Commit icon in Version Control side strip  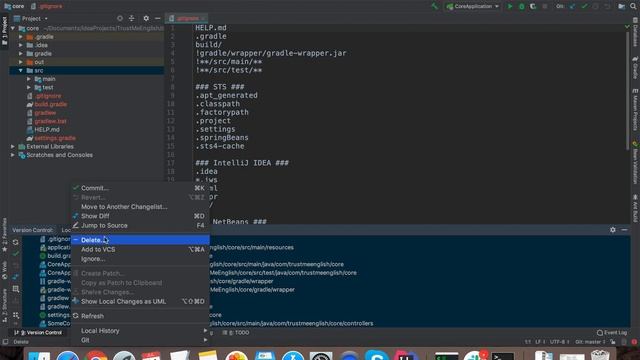tap(16, 254)
